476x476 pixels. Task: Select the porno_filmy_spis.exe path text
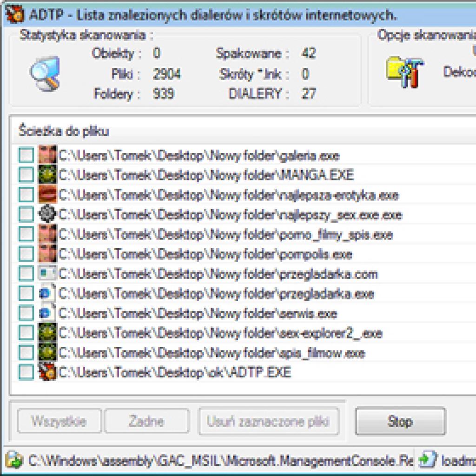[x=225, y=235]
